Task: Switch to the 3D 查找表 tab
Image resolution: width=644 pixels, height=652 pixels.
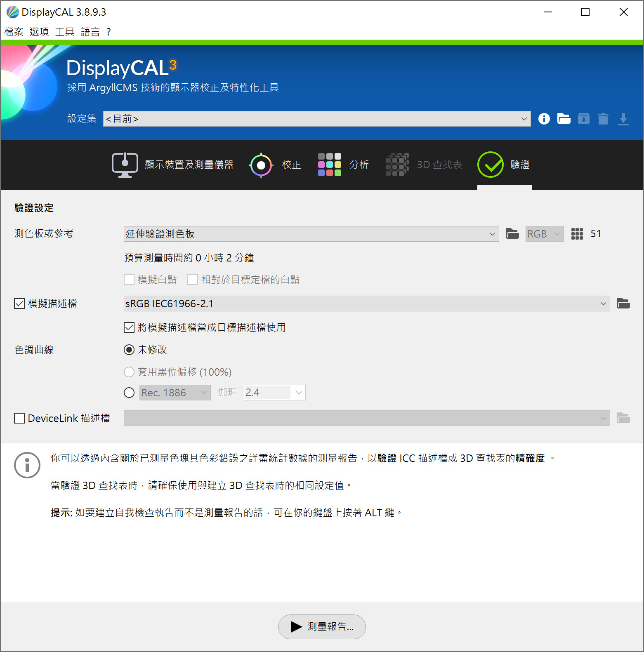Action: [x=424, y=165]
